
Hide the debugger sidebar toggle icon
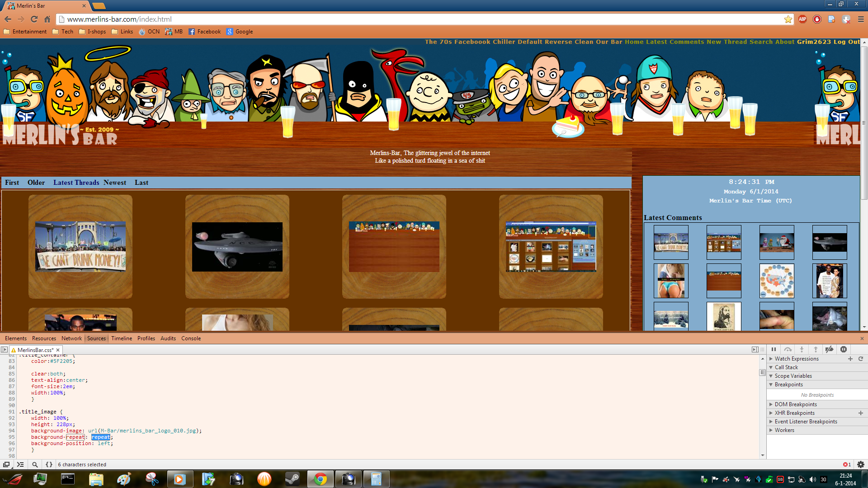pos(755,349)
